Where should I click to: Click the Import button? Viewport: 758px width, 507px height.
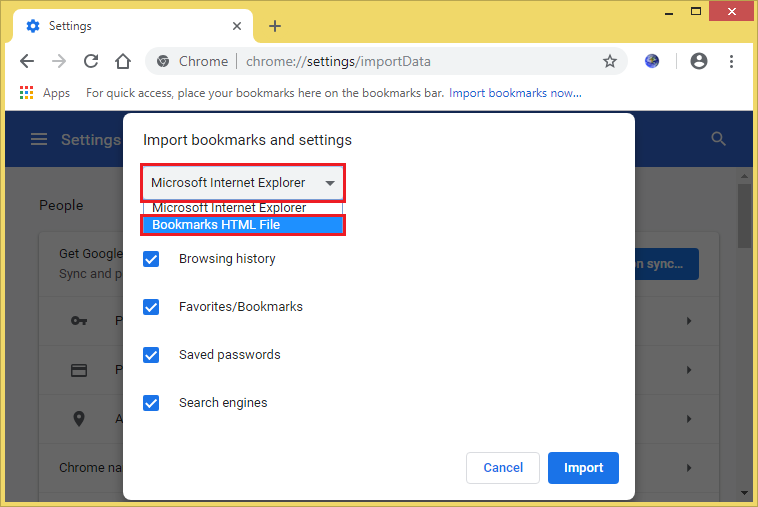point(583,468)
